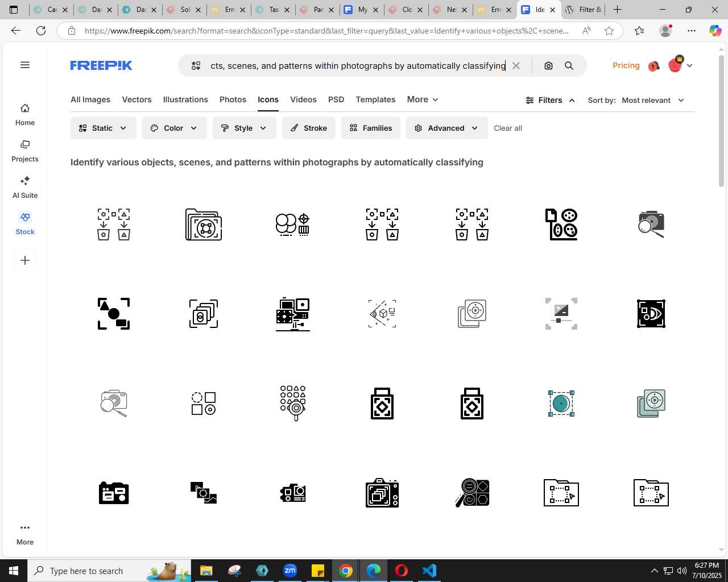Add page to favorites star icon
Screen dimensions: 728x582
pos(609,31)
